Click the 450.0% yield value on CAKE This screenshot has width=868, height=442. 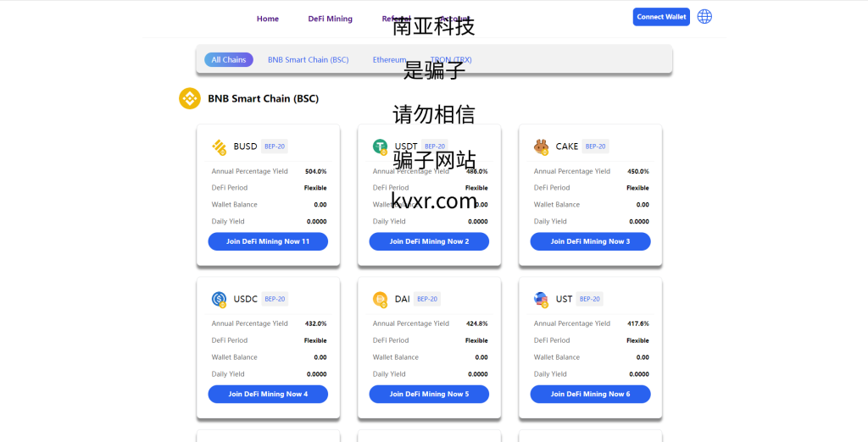(x=637, y=172)
